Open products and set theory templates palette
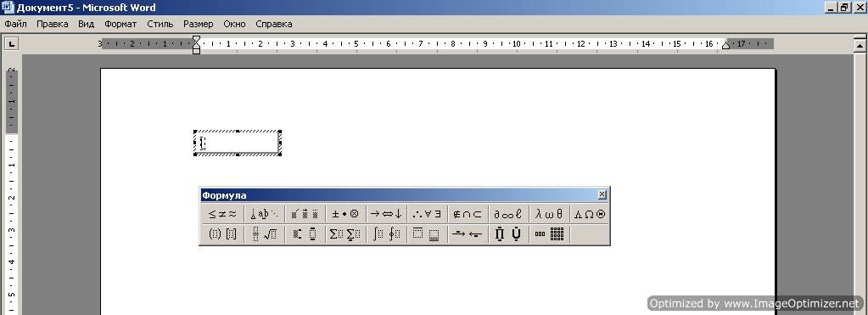Viewport: 868px width, 315px height. pyautogui.click(x=508, y=234)
